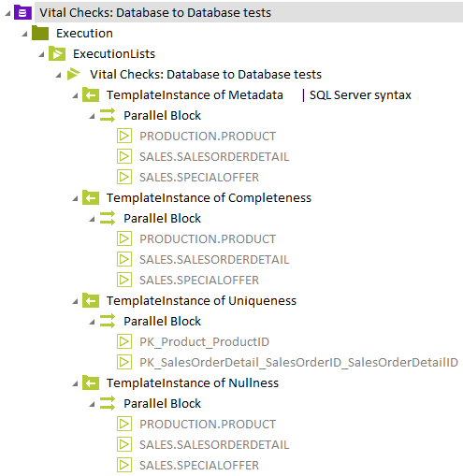This screenshot has height=476, width=463.
Task: Collapse the TemplateInstance of Metadata node
Action: 75,95
